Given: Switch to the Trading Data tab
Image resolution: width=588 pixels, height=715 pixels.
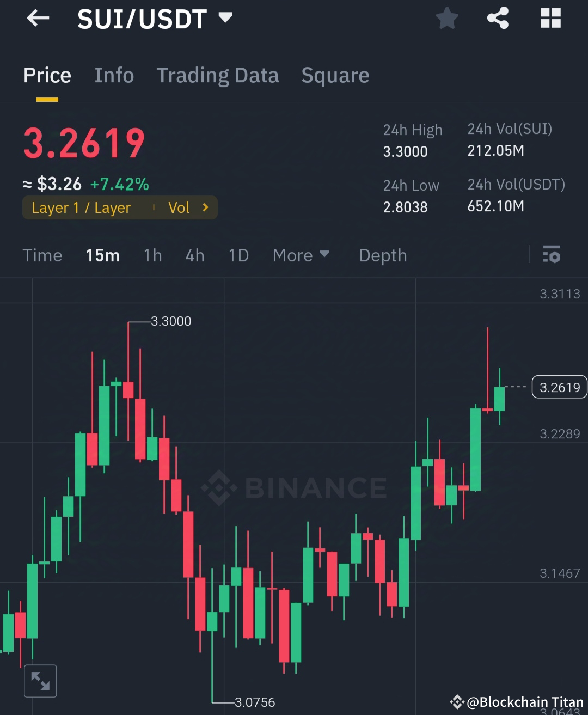Looking at the screenshot, I should click(x=218, y=75).
